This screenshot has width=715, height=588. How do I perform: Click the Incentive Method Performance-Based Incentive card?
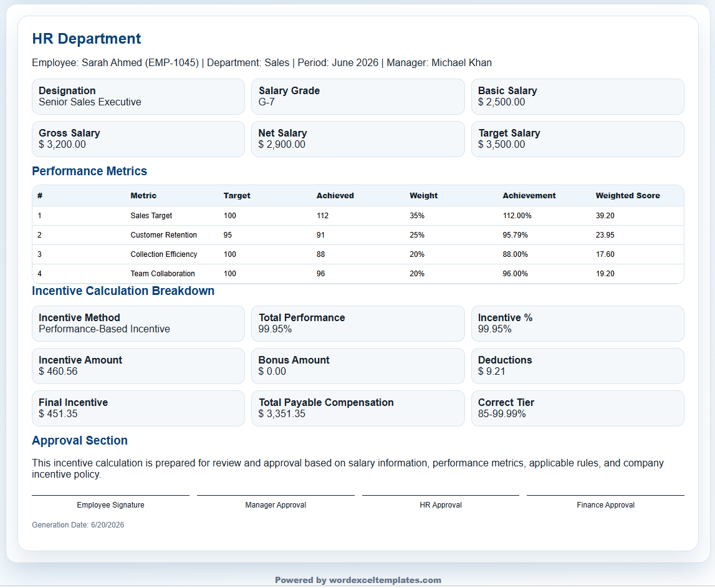(138, 324)
